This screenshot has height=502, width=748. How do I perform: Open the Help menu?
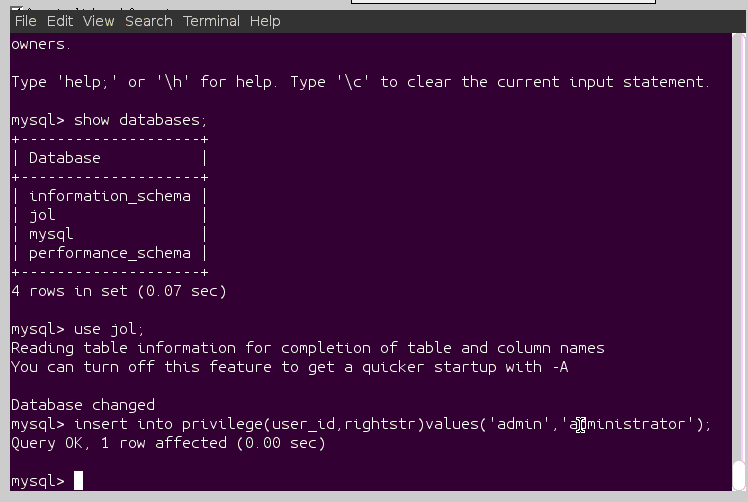(265, 21)
